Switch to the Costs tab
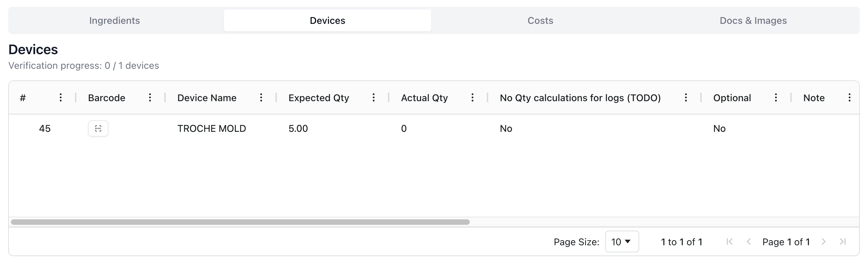 click(540, 20)
